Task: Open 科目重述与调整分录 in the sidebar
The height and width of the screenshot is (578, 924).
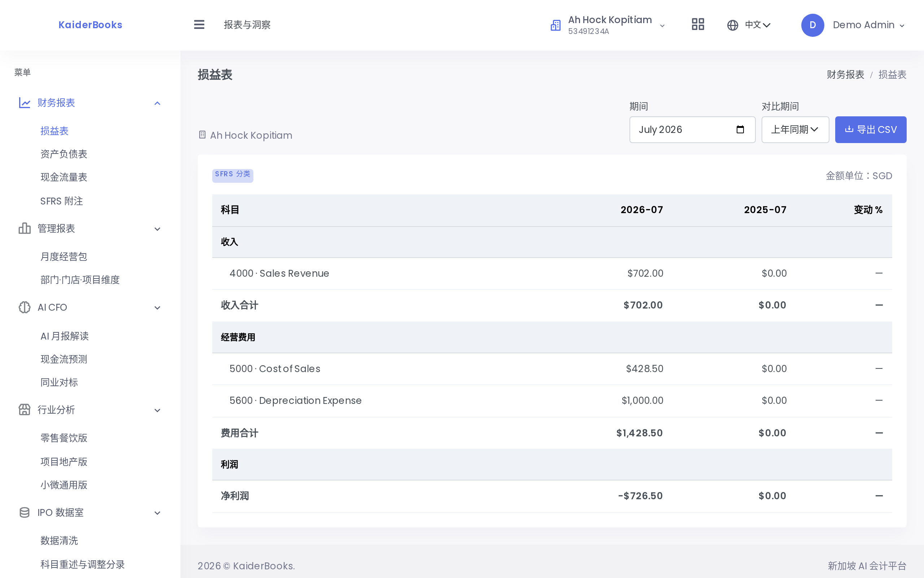Action: [82, 565]
